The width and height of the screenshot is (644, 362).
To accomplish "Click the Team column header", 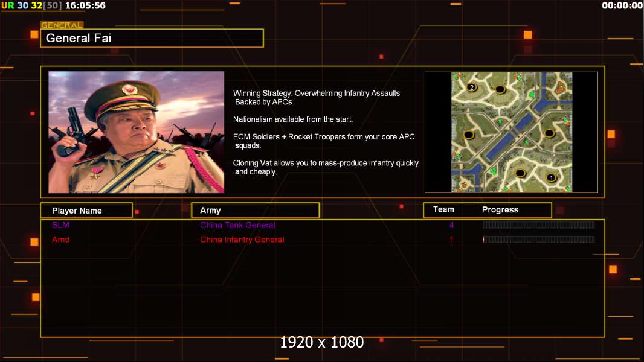I will (x=443, y=209).
